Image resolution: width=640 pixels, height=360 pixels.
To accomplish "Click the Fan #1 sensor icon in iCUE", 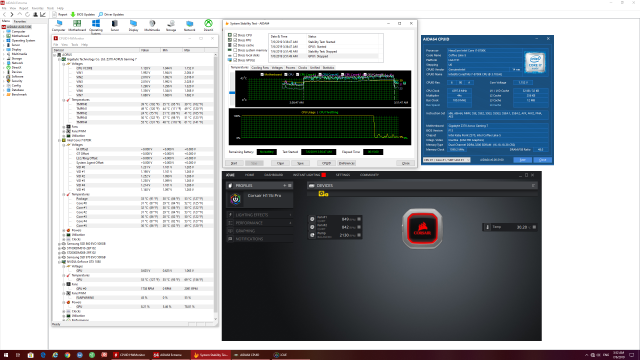I will 312,219.
